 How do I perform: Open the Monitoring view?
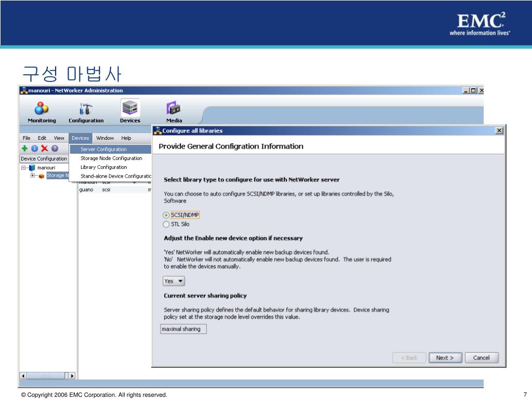coord(42,112)
